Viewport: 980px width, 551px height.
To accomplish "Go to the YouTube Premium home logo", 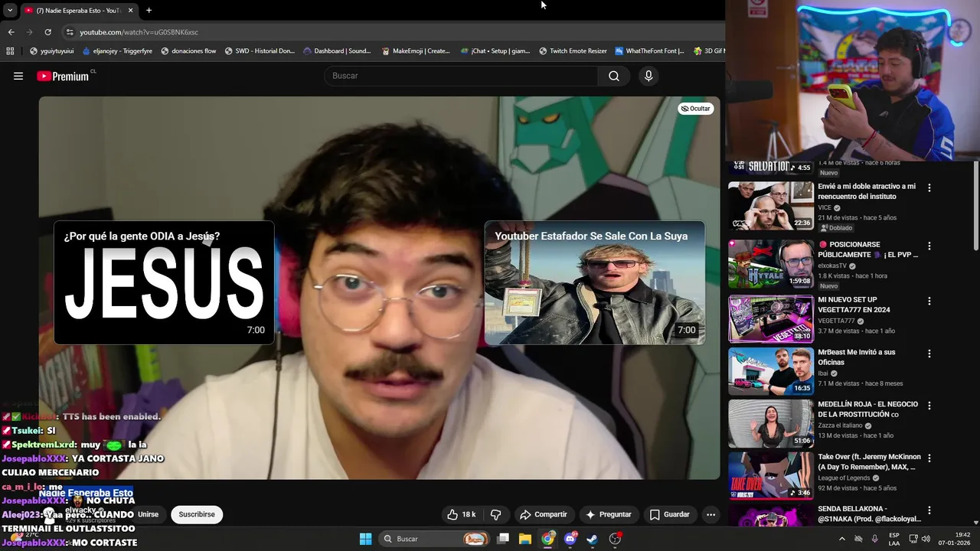I will click(63, 76).
